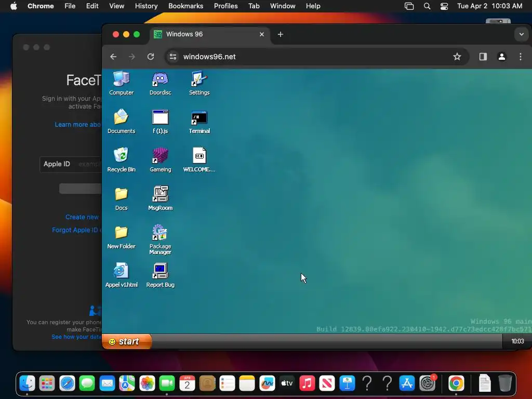This screenshot has width=532, height=399.
Task: Open a new Chrome tab
Action: [280, 34]
